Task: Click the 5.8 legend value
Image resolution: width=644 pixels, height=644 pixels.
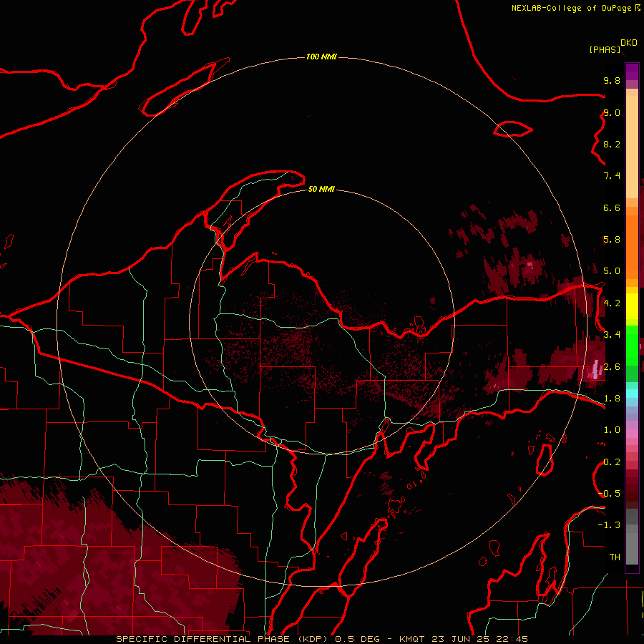Action: pyautogui.click(x=612, y=240)
